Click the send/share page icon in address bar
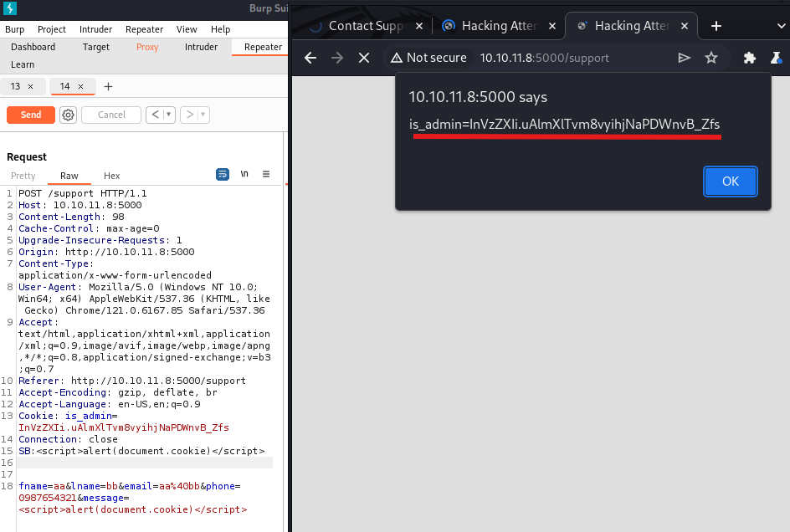Image resolution: width=790 pixels, height=532 pixels. coord(684,58)
